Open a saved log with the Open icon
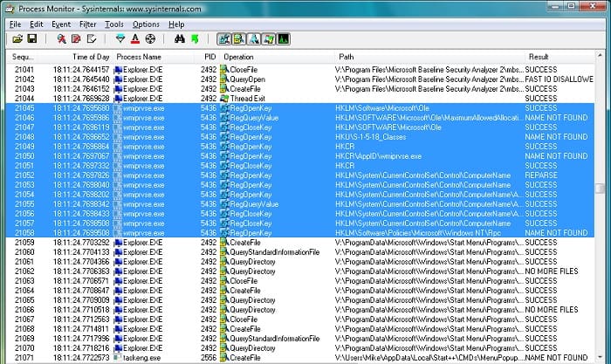The image size is (611, 364). click(17, 39)
